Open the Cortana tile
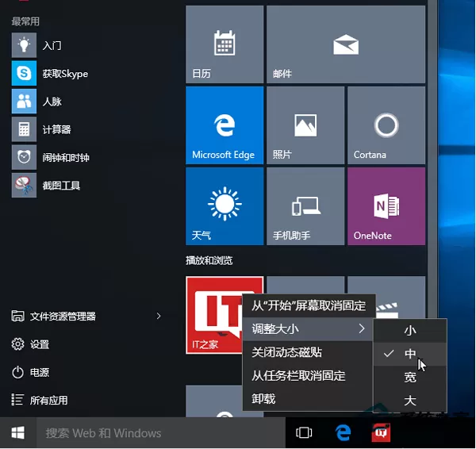476x449 pixels. pos(386,125)
